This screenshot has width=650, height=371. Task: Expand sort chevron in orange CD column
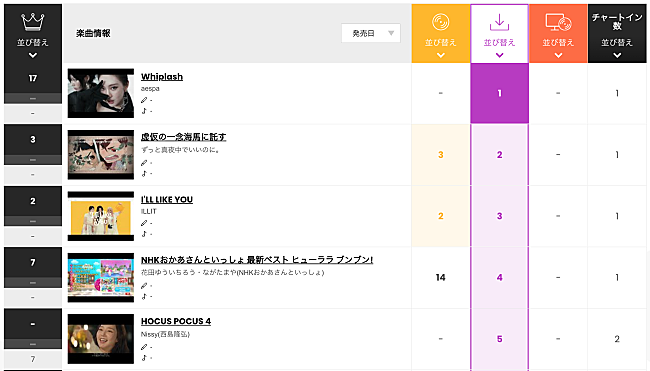(x=441, y=55)
